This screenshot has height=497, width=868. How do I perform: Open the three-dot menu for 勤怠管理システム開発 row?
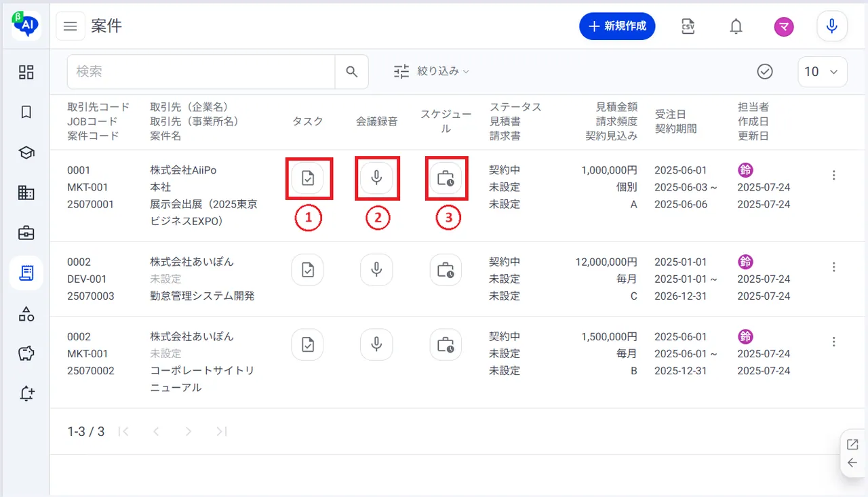[x=834, y=266]
